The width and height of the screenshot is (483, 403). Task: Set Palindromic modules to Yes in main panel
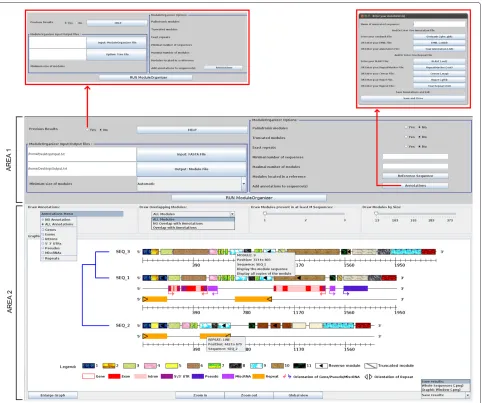tap(406, 127)
